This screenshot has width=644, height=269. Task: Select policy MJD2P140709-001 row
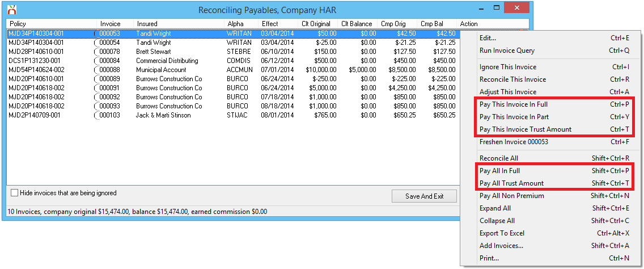[x=34, y=115]
